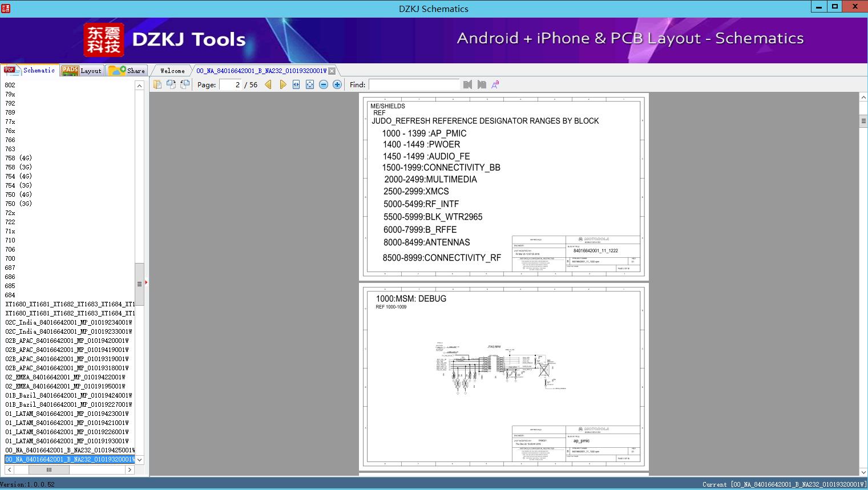
Task: Zoom out with the minus icon
Action: pyautogui.click(x=324, y=84)
